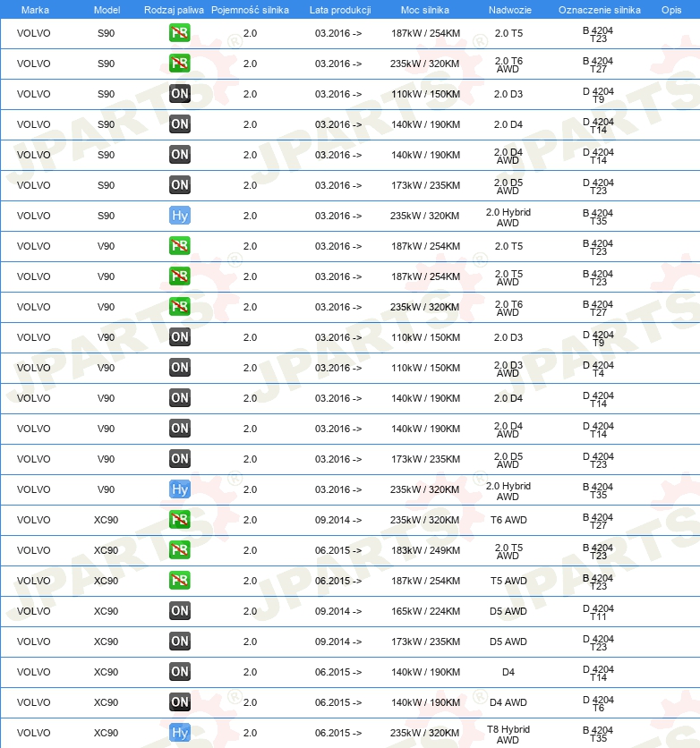Select the '183kW / 249KM' power cell
The height and width of the screenshot is (748, 700).
tap(425, 550)
